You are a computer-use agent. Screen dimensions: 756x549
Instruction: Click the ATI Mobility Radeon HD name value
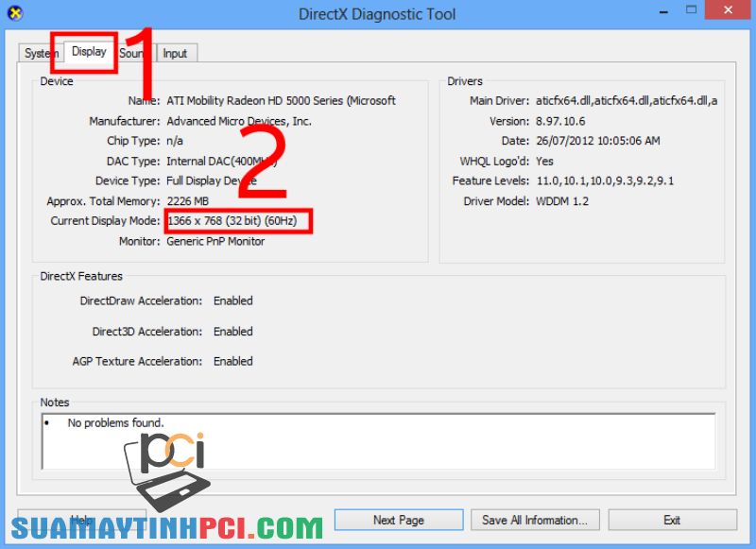point(281,101)
